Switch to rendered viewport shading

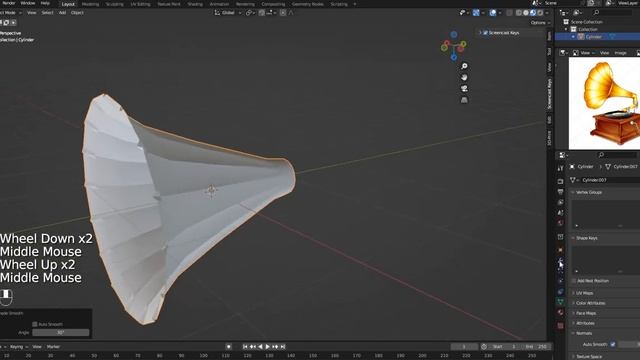(540, 13)
